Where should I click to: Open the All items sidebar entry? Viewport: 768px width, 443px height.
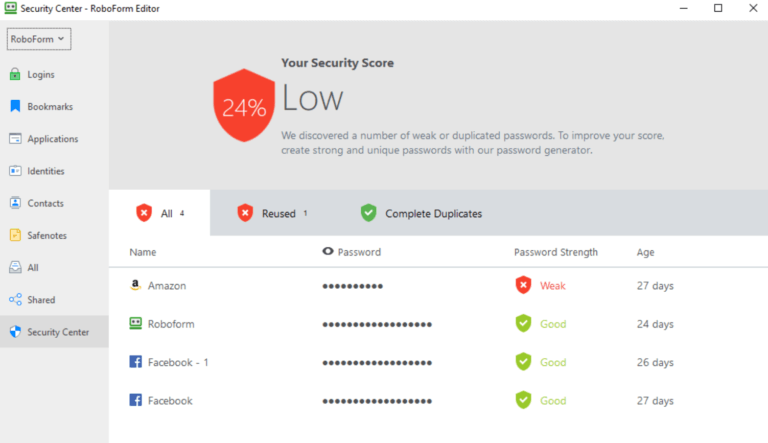coord(33,268)
